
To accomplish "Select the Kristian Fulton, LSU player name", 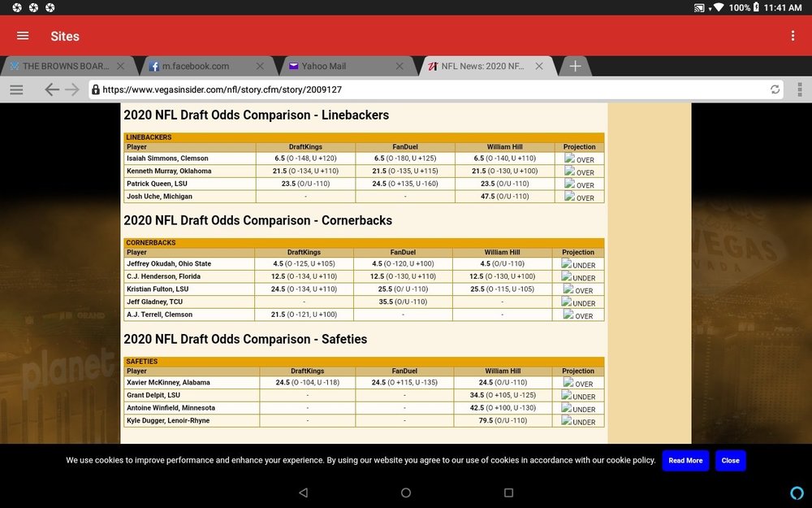I will (158, 289).
